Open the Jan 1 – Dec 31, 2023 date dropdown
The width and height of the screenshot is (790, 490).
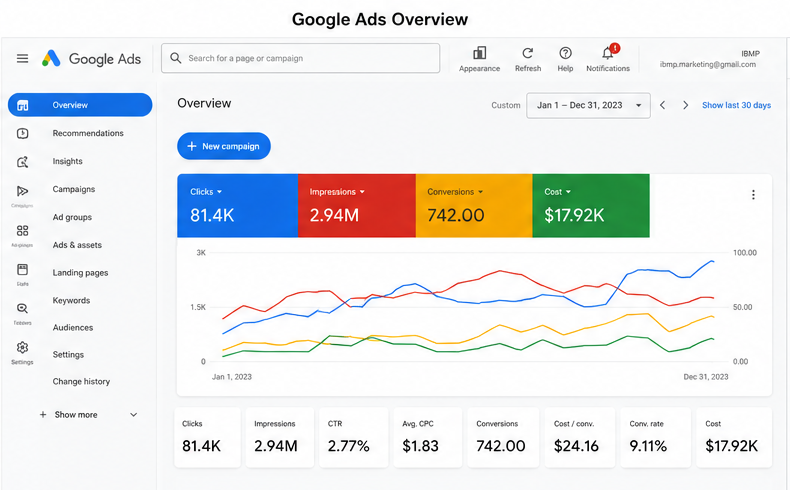tap(588, 105)
